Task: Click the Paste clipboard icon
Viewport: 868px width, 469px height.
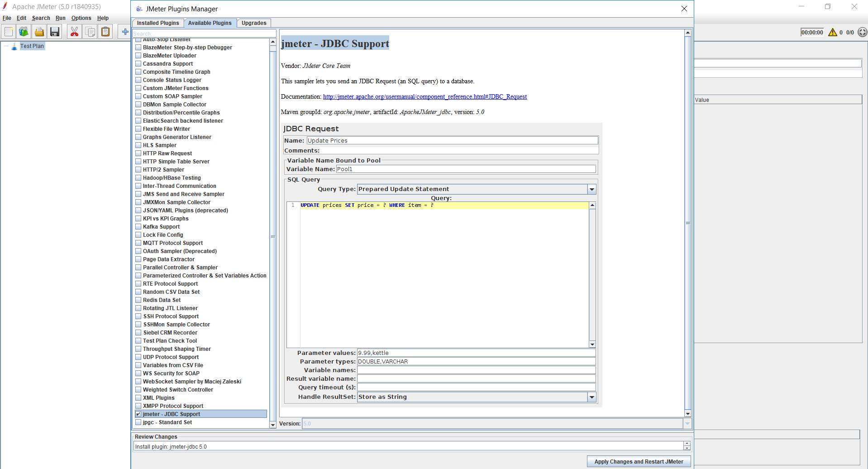Action: [x=105, y=32]
